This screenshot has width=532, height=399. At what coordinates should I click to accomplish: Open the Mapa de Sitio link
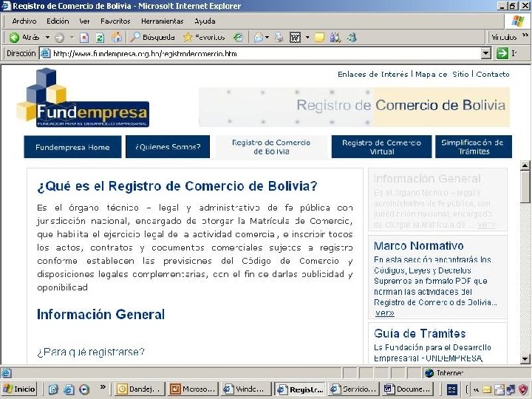[442, 75]
